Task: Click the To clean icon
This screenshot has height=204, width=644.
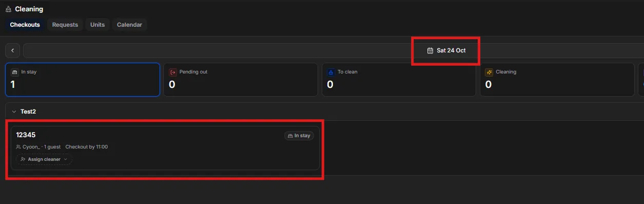Action: pyautogui.click(x=331, y=72)
